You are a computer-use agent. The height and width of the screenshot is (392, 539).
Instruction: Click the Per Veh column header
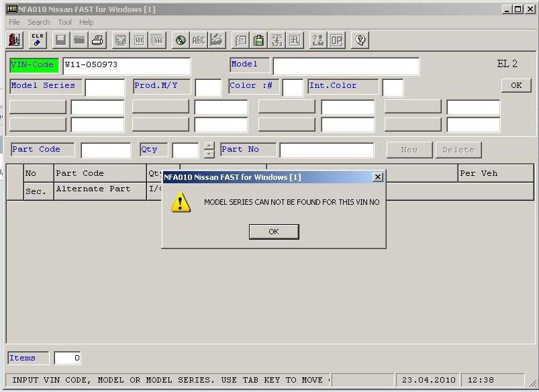(x=495, y=173)
